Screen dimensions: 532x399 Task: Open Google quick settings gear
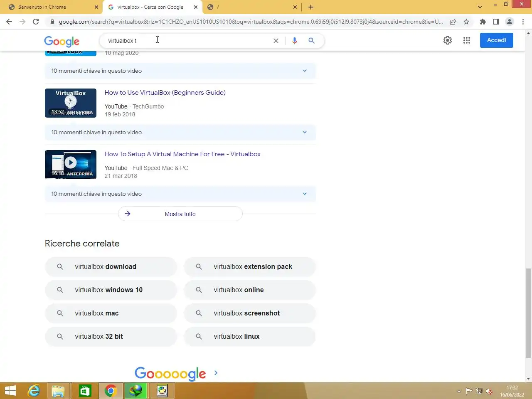448,40
